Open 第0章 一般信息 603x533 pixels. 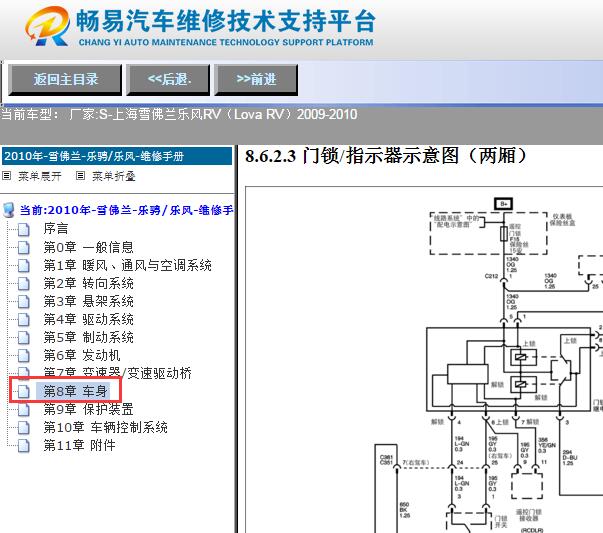tap(88, 247)
